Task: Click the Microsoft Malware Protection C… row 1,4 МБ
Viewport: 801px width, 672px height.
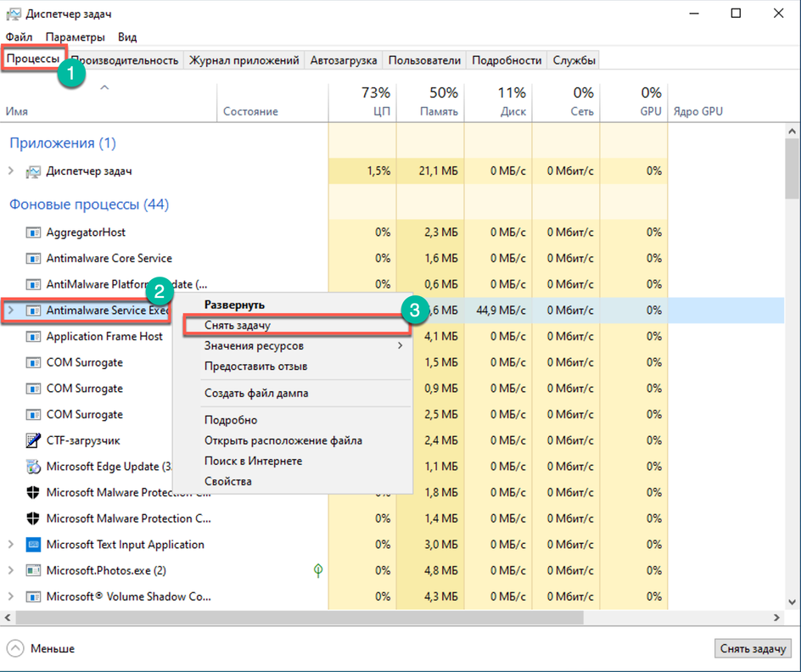Action: pyautogui.click(x=441, y=518)
